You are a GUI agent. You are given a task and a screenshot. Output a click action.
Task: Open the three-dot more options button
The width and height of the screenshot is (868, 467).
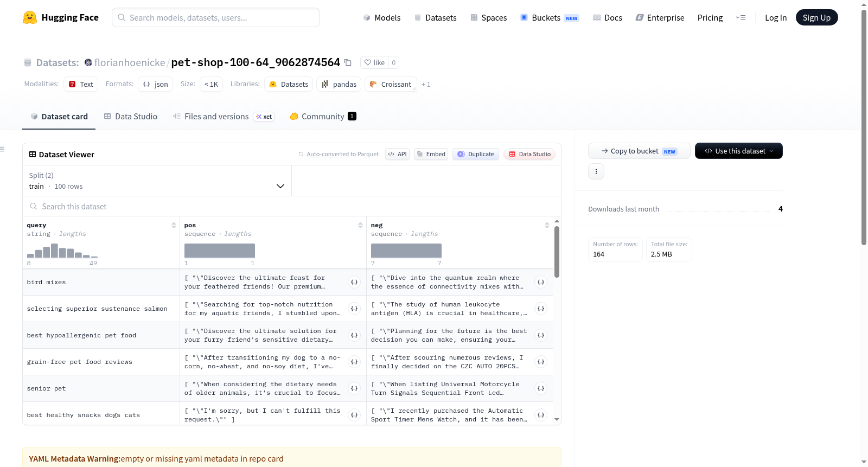tap(596, 171)
